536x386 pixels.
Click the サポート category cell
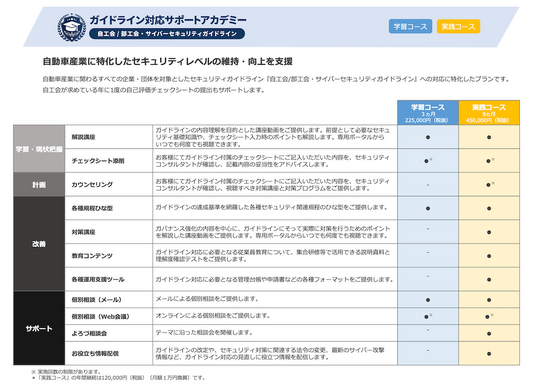pyautogui.click(x=39, y=328)
